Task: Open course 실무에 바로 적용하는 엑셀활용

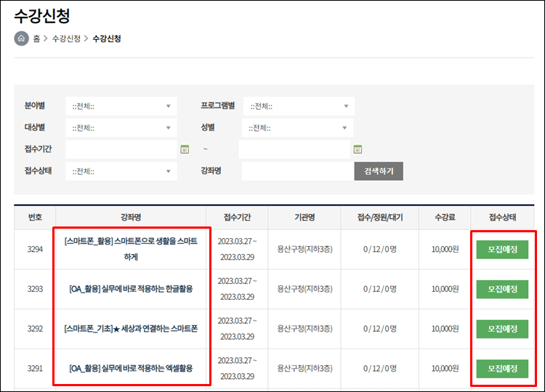Action: (x=131, y=368)
